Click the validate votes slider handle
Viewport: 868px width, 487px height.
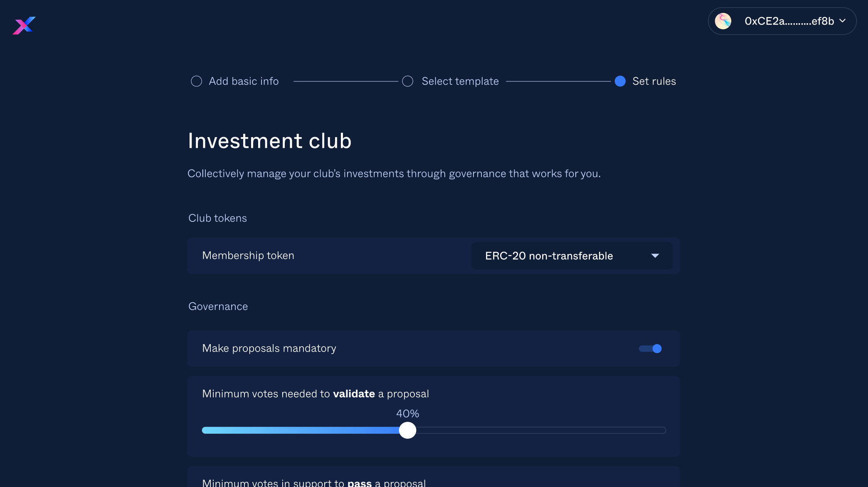[x=407, y=430]
